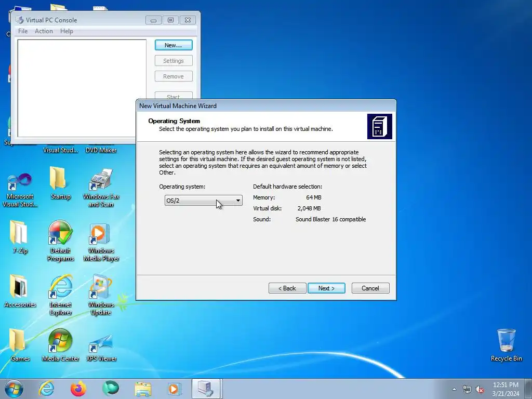Click the 2,048 MB virtual disk value
Image resolution: width=532 pixels, height=399 pixels.
[x=309, y=208]
